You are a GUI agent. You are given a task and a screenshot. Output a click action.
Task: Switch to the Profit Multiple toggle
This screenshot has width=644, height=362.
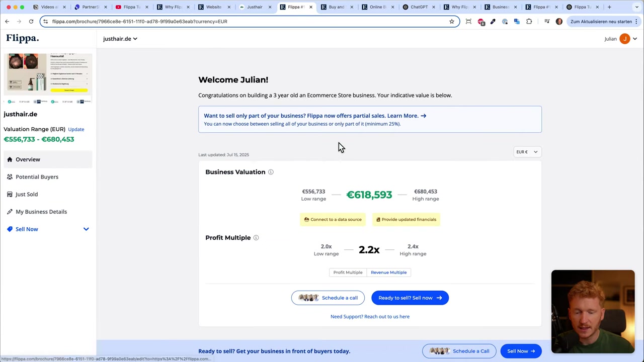(348, 273)
